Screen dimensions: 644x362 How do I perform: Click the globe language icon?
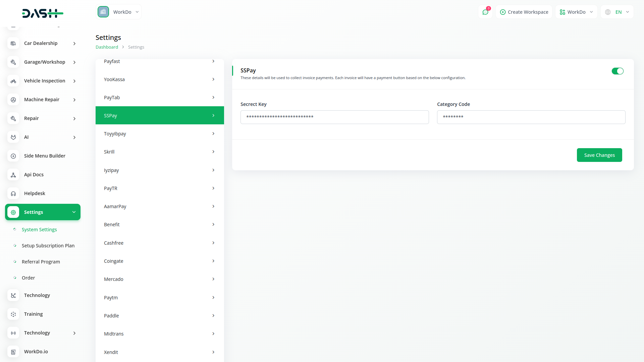point(608,12)
